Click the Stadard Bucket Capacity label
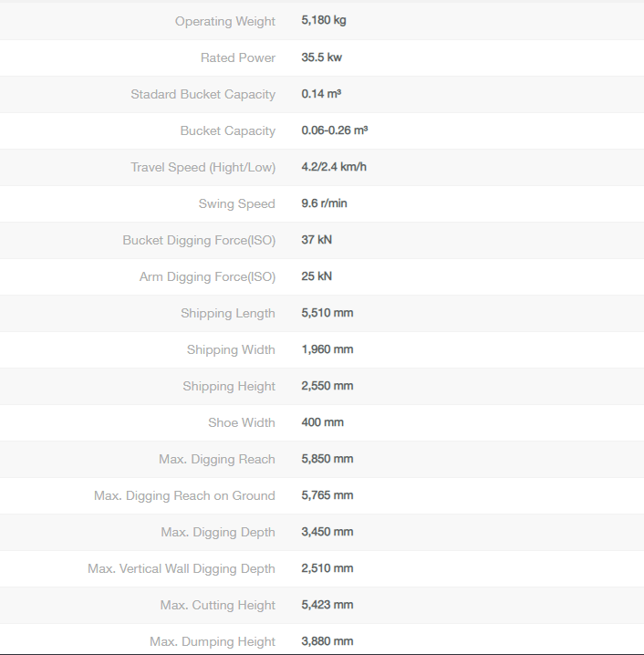Image resolution: width=644 pixels, height=655 pixels. 203,94
